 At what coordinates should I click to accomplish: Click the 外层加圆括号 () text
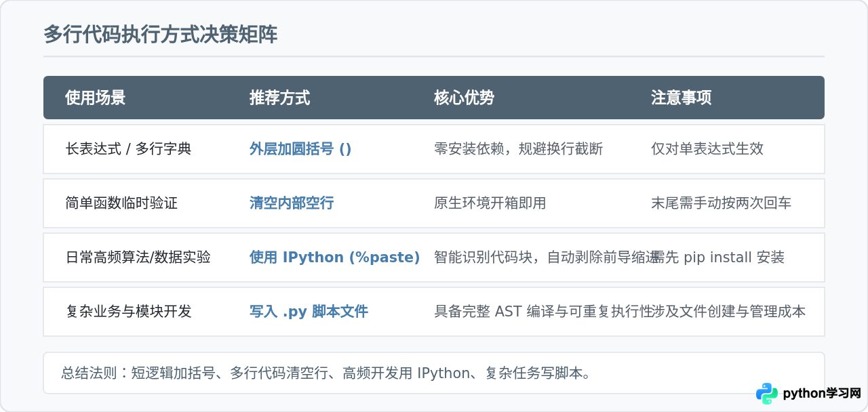pyautogui.click(x=300, y=148)
